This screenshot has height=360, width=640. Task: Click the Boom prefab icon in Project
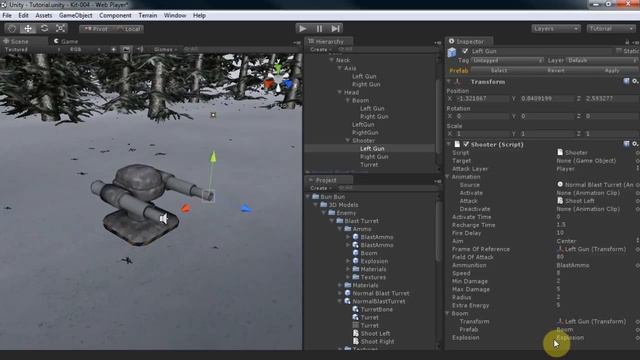355,253
